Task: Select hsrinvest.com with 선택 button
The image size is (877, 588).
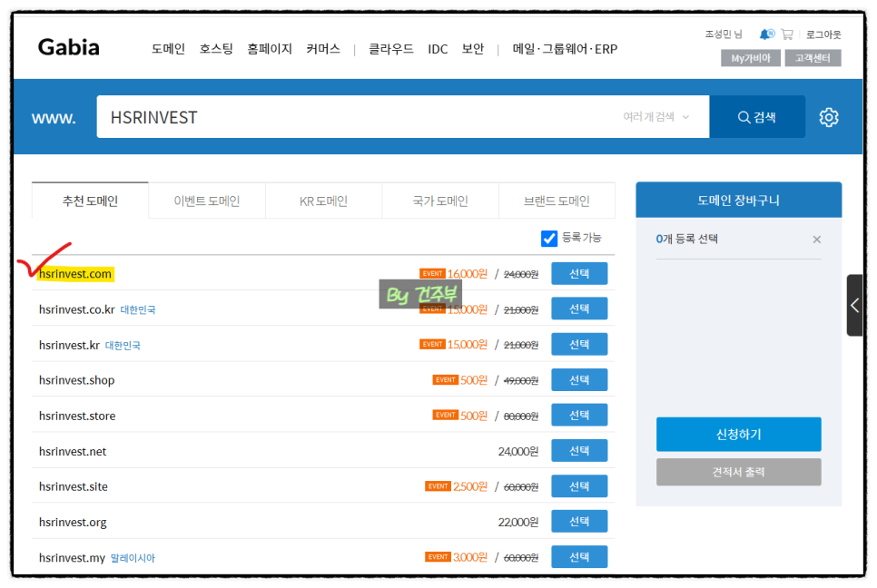Action: (x=579, y=273)
